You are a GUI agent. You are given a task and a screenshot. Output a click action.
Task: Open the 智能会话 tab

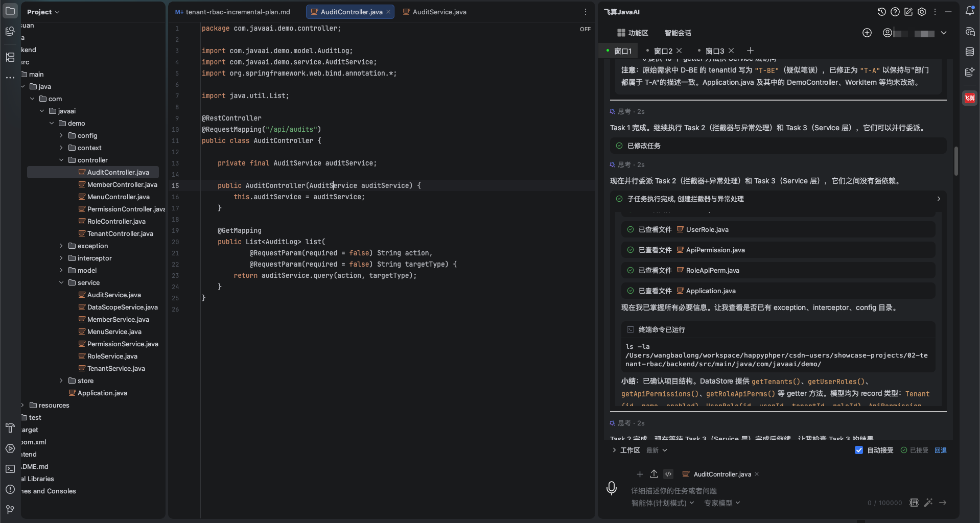(x=678, y=33)
